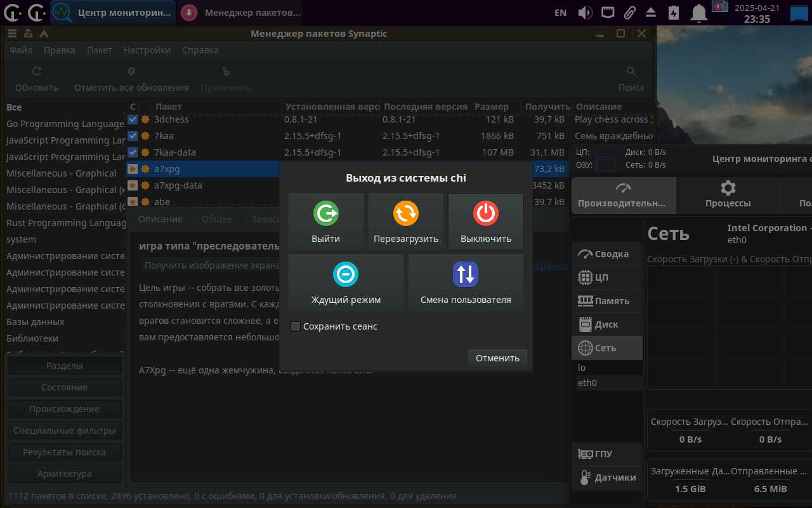The height and width of the screenshot is (508, 812).
Task: Click the Происхождение filter button
Action: (x=65, y=409)
